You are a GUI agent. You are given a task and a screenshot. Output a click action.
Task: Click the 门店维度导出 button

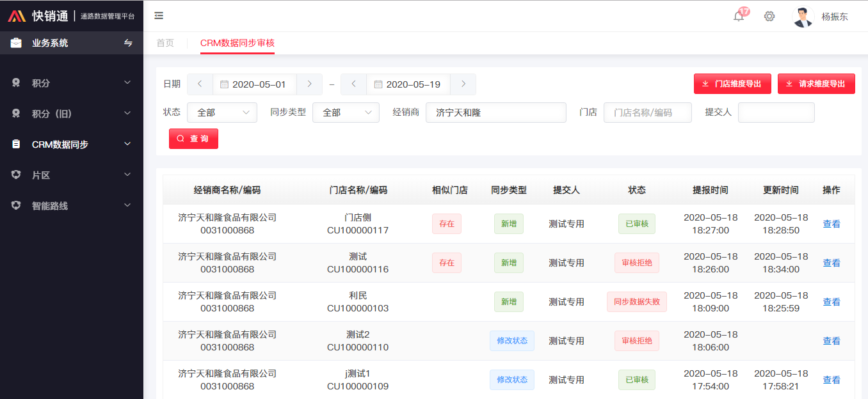tap(732, 84)
